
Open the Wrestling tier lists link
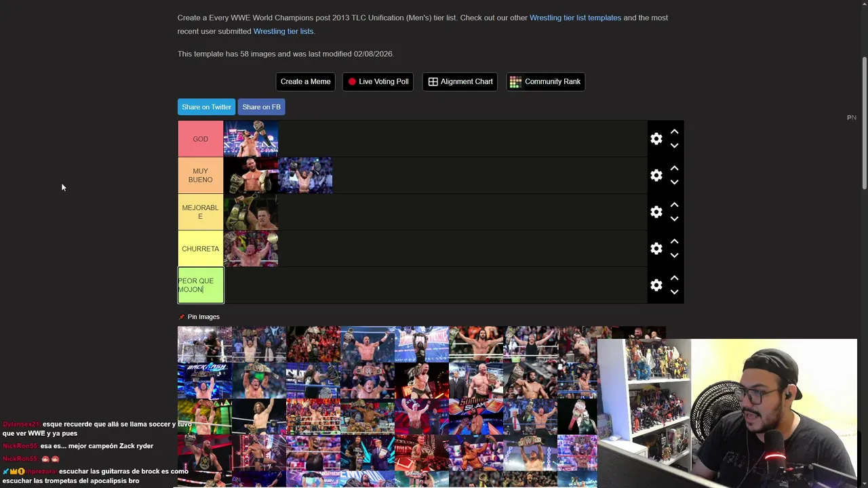click(283, 31)
